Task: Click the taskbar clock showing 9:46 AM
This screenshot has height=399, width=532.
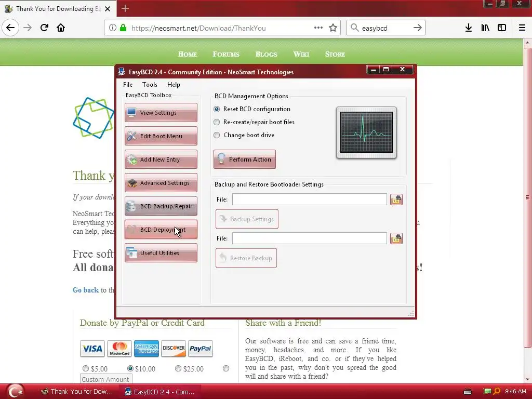Action: [515, 392]
